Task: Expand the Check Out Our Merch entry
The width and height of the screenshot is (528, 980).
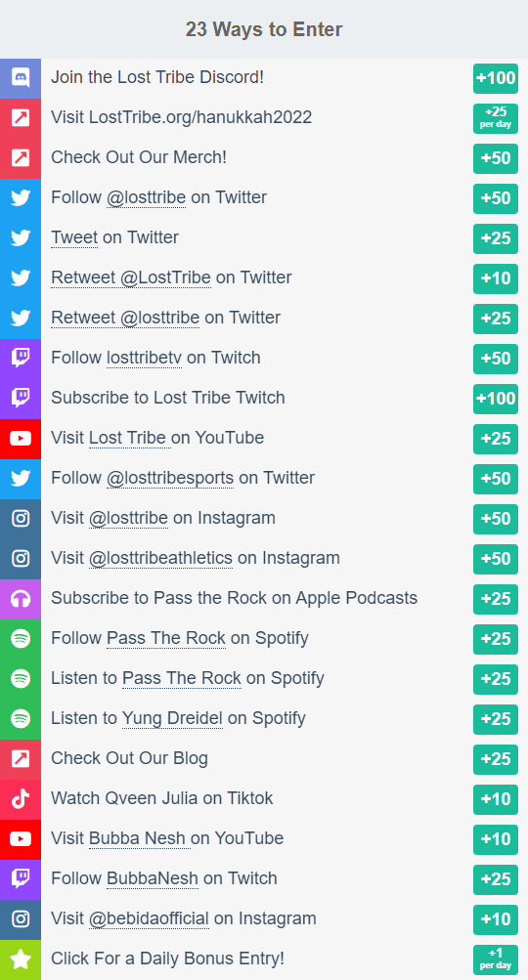Action: tap(264, 158)
